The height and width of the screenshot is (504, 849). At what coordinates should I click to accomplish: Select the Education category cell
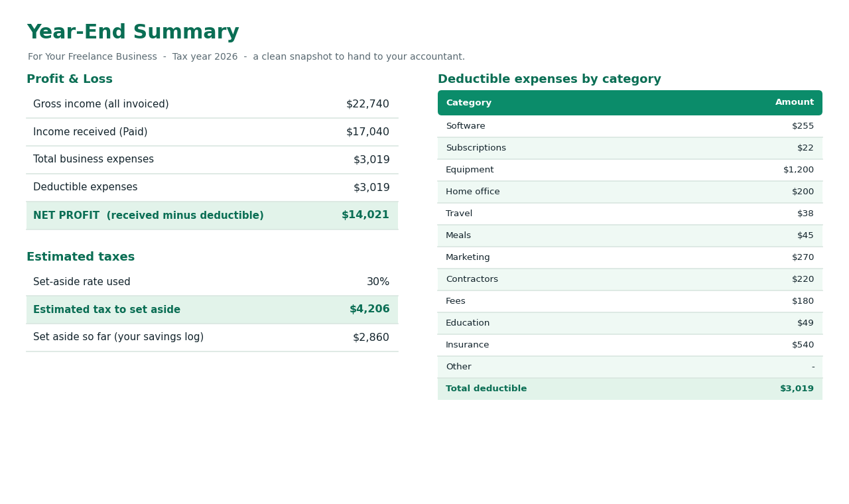click(x=468, y=323)
